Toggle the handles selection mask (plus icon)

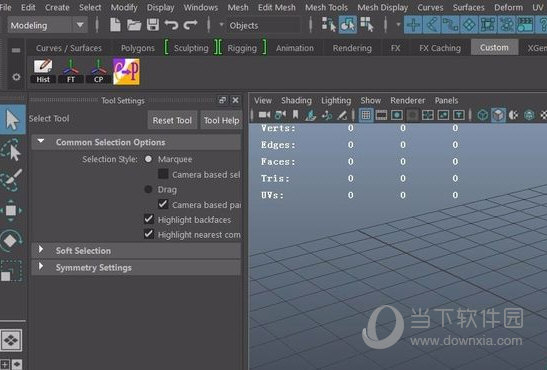tap(414, 25)
